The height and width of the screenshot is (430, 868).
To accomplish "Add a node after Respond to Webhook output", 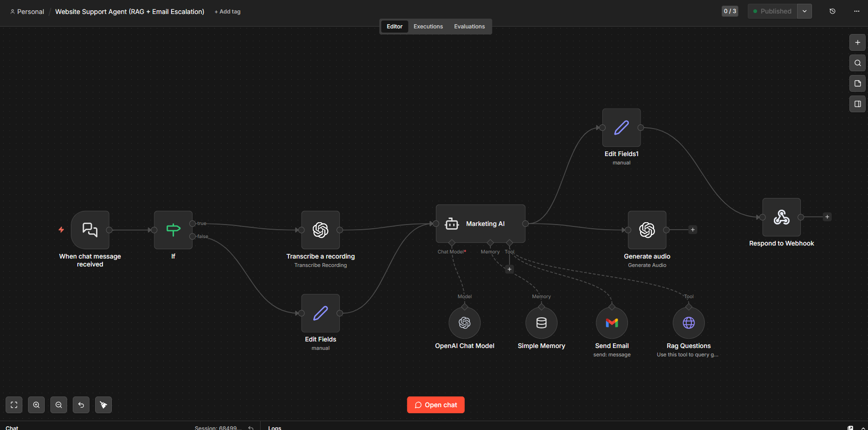I will click(x=827, y=217).
